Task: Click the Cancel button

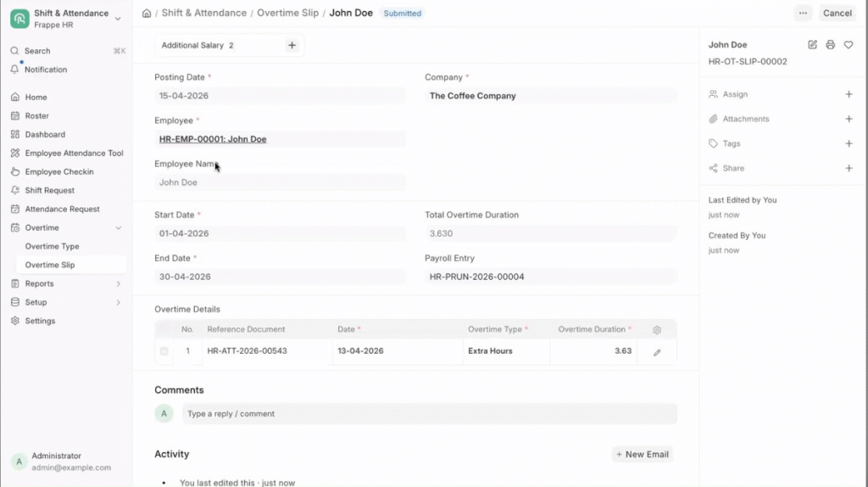Action: [837, 14]
